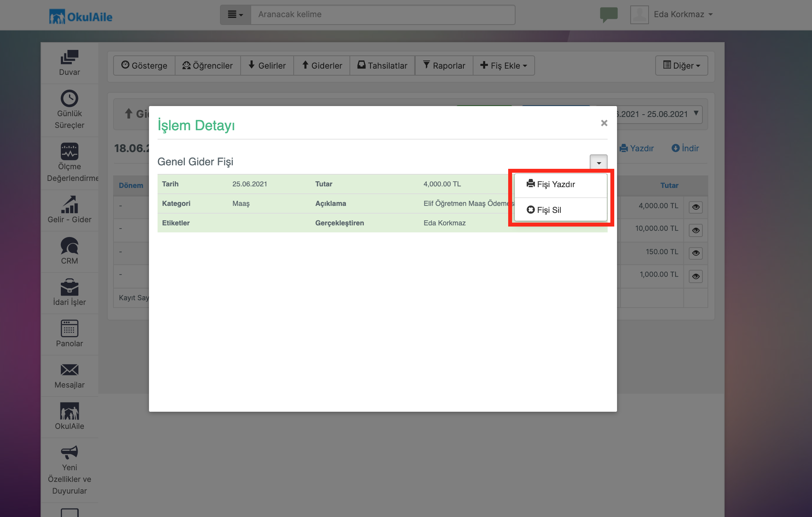View details of the 10,000.00 TL row

click(x=696, y=230)
